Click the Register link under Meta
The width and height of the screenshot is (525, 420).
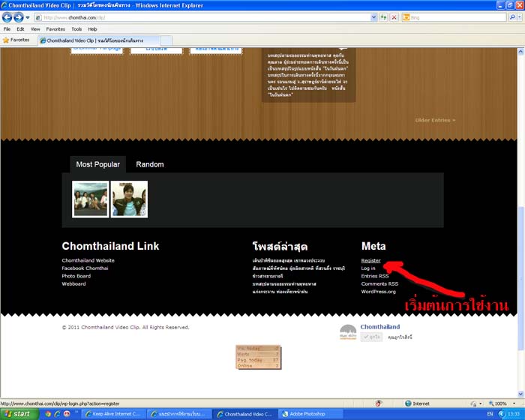[x=370, y=260]
